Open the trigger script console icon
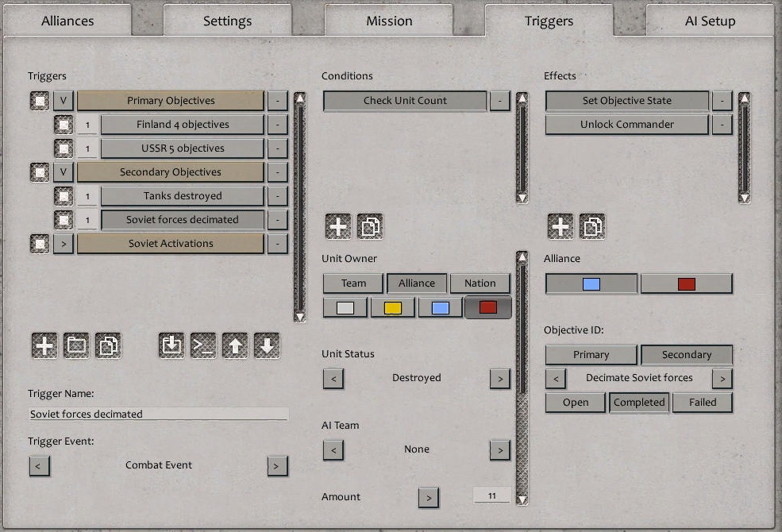This screenshot has height=532, width=782. [203, 345]
